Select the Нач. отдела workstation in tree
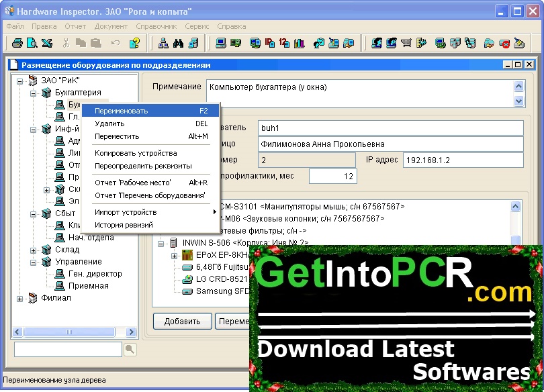The width and height of the screenshot is (544, 392). (91, 238)
